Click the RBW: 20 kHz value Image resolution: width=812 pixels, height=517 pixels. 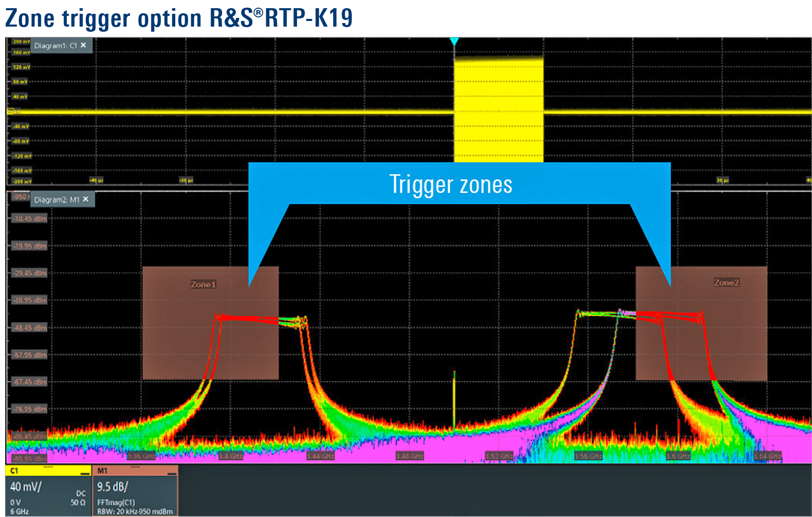(x=117, y=511)
